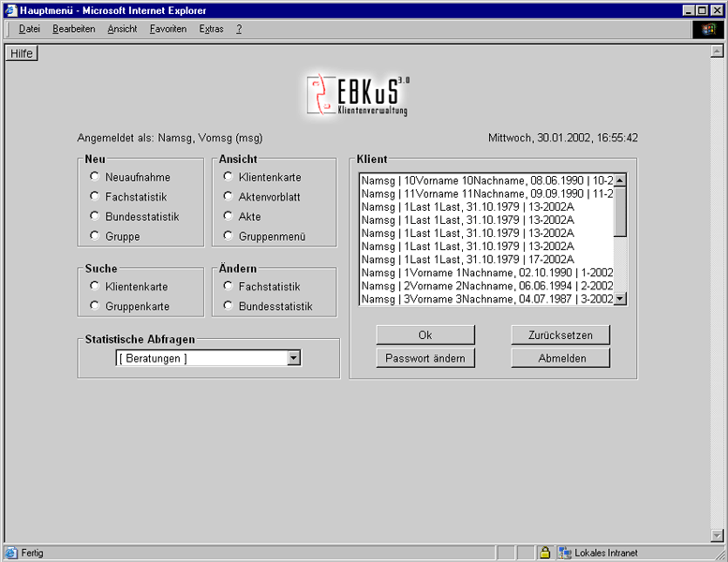Click the Fertig status text
Screen dimensions: 728x562
32,553
